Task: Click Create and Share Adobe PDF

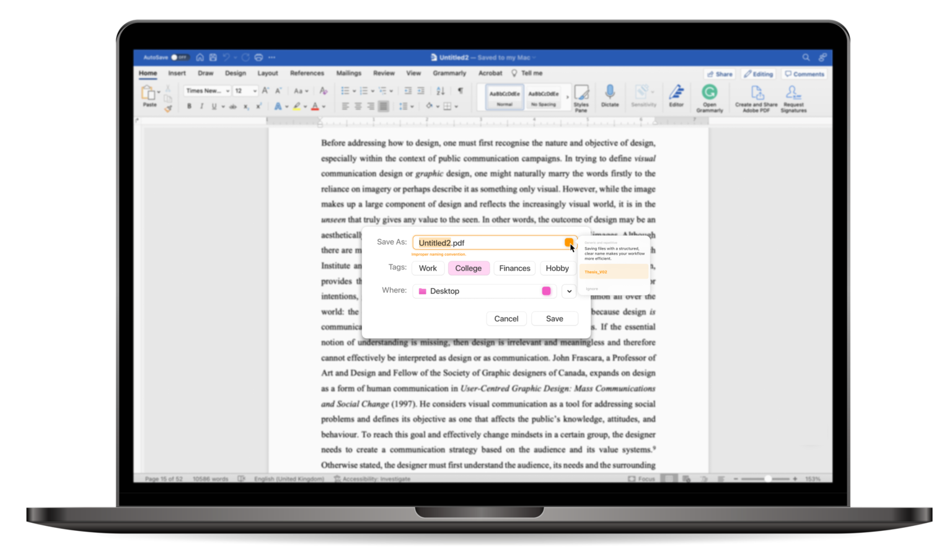Action: pos(756,94)
